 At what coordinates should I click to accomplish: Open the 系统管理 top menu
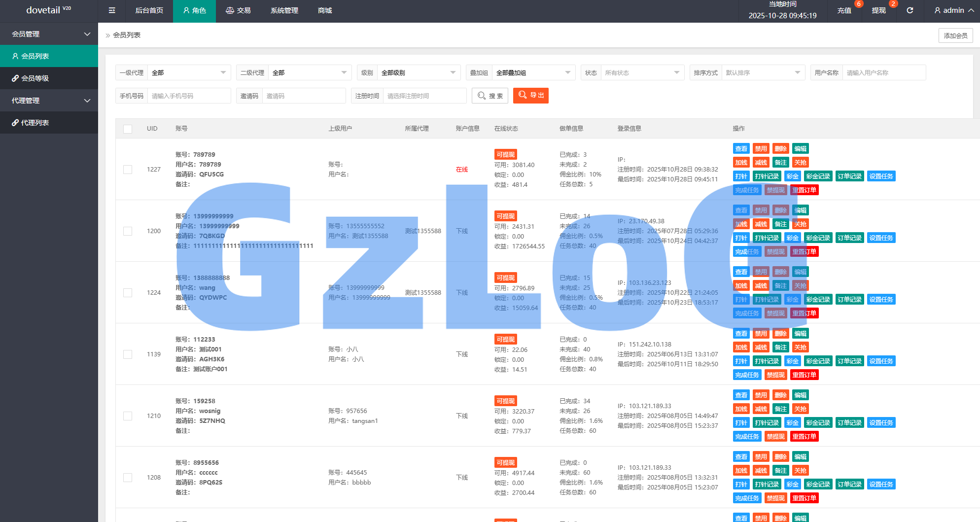point(284,10)
